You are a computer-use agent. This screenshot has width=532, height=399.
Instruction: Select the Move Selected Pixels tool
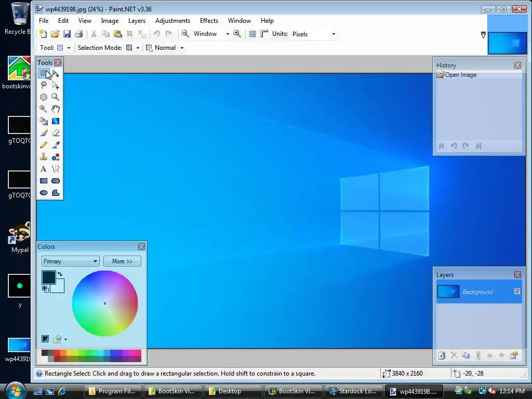[x=56, y=73]
